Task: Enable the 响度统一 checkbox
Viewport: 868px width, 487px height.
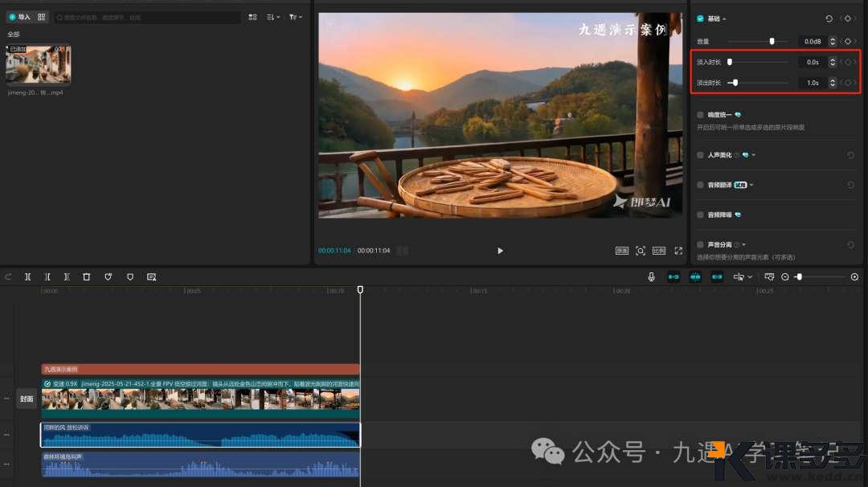Action: pyautogui.click(x=701, y=115)
